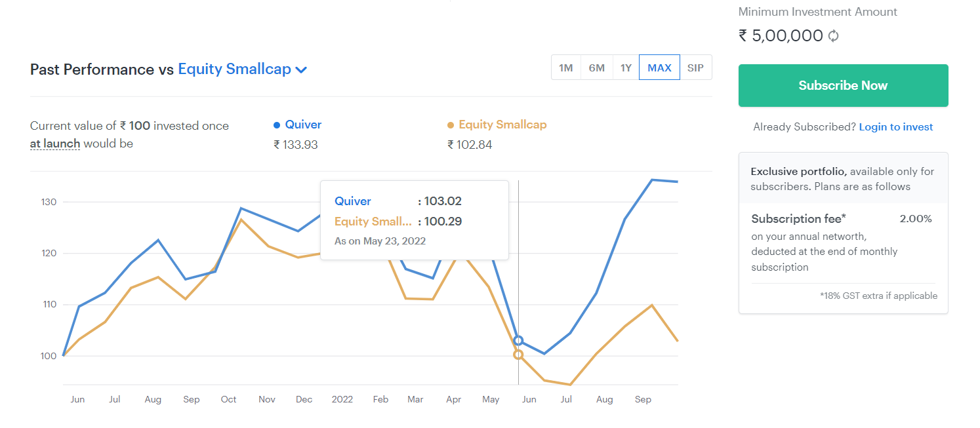980x428 pixels.
Task: Click the ₹ 133.93 Quiver value
Action: [296, 145]
